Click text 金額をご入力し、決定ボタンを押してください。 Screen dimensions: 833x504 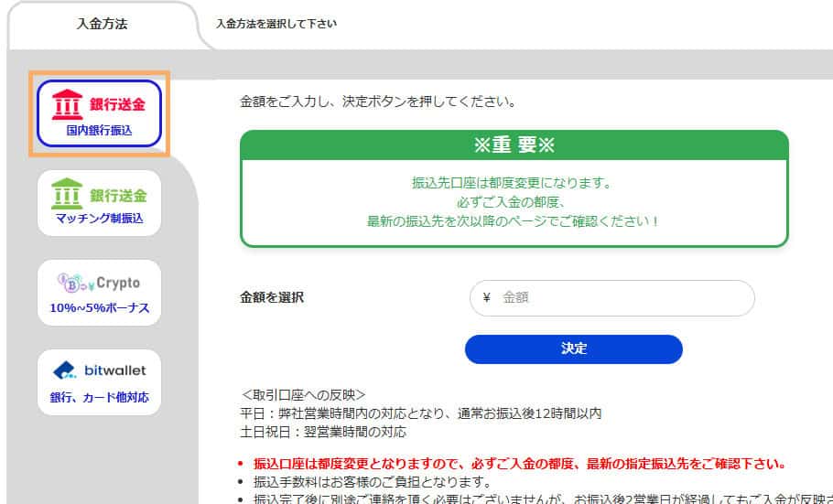[x=379, y=102]
